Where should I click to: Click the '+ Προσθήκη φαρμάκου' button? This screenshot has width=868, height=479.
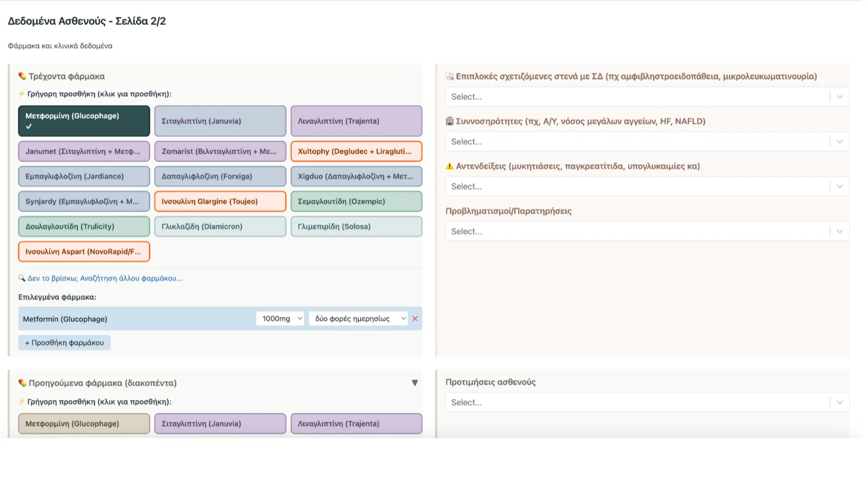pyautogui.click(x=64, y=342)
